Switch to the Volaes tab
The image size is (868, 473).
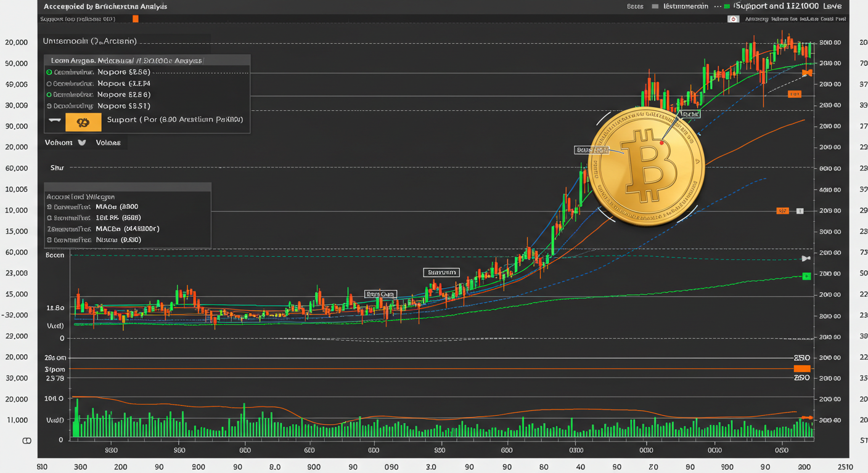click(108, 142)
